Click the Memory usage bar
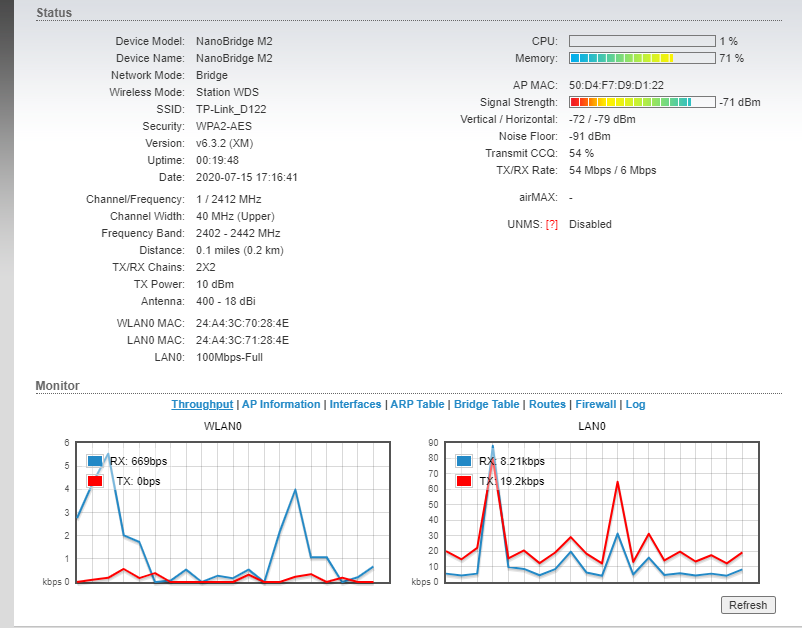Screen dimensions: 802x628 (x=642, y=58)
